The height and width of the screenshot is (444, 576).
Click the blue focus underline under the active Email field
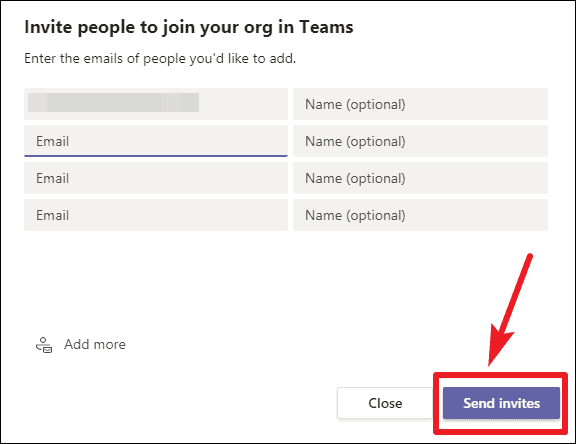click(x=156, y=156)
